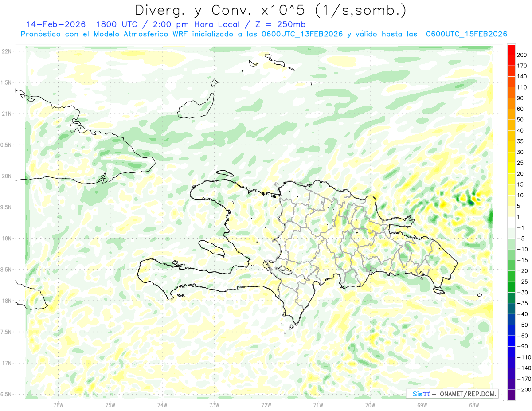Click the '15' colorbar value
The height and width of the screenshot is (411, 532).
[520, 184]
